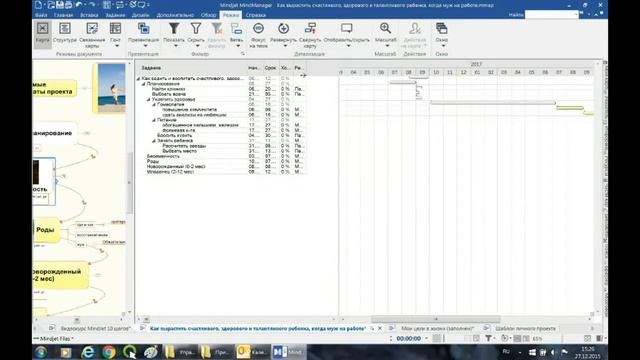Click the Гант (Gantt) view icon

point(116,29)
